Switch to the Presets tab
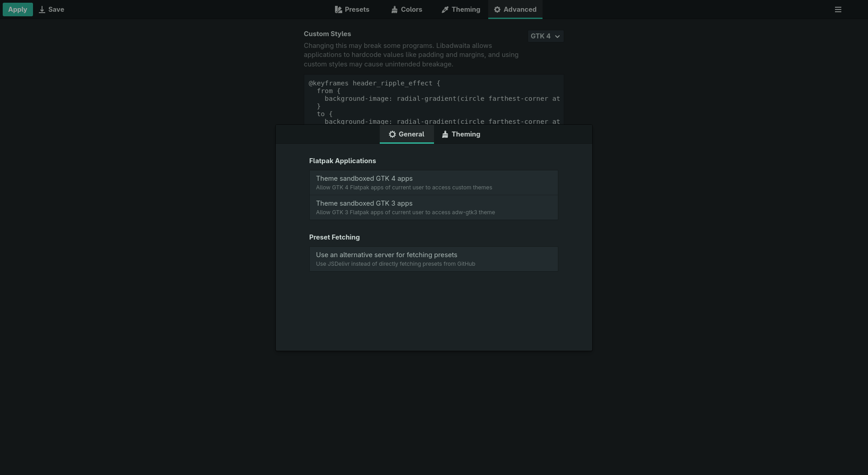The height and width of the screenshot is (475, 868). click(352, 9)
